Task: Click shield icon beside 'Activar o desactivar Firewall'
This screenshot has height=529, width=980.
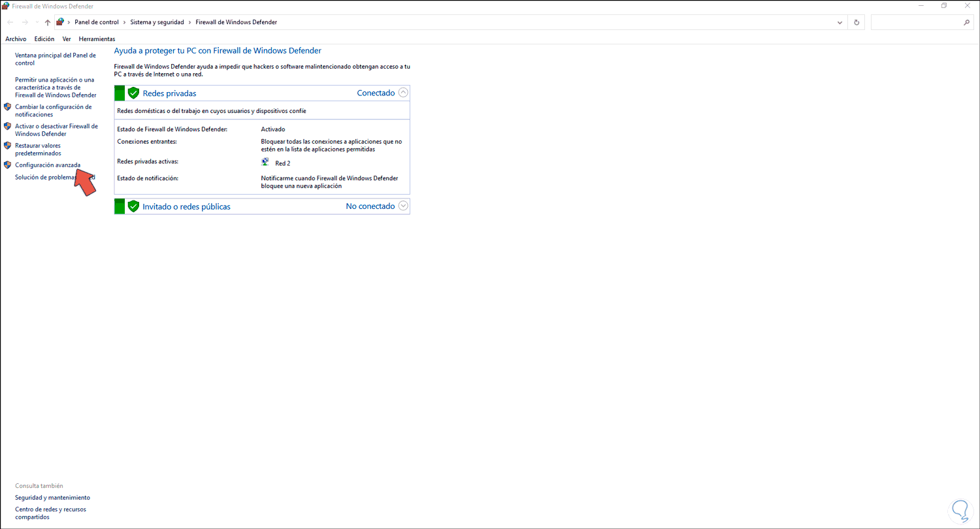Action: [7, 126]
